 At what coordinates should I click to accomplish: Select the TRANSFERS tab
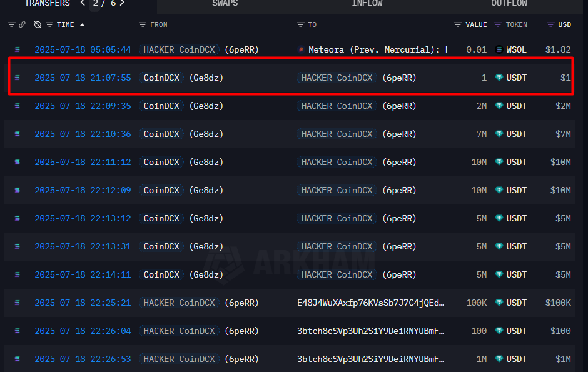(48, 3)
